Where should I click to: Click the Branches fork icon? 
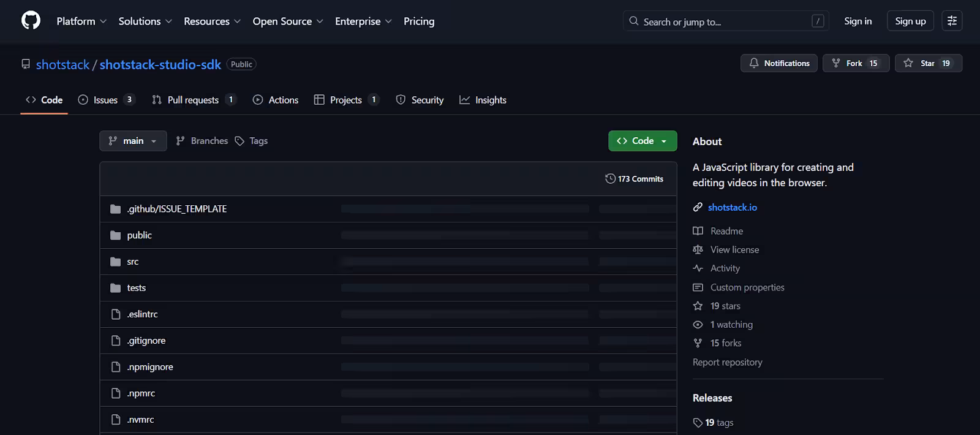[180, 141]
